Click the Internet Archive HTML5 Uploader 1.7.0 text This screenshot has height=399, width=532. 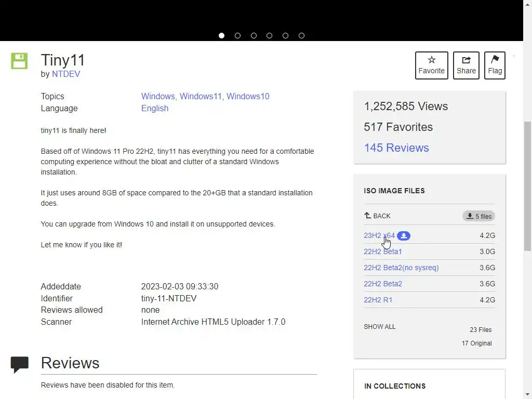(213, 322)
